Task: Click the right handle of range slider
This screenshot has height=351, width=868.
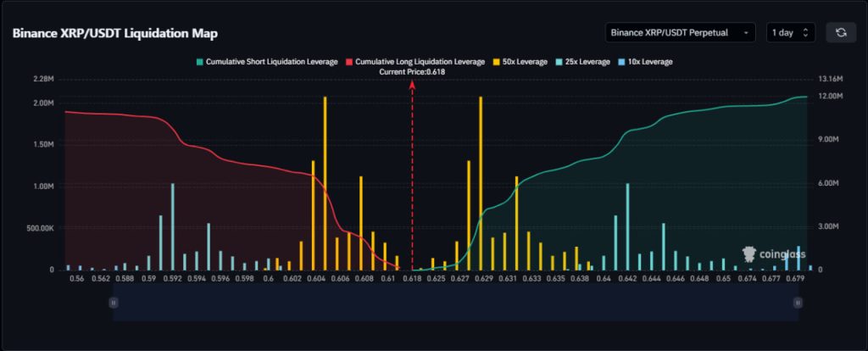Action: [798, 303]
